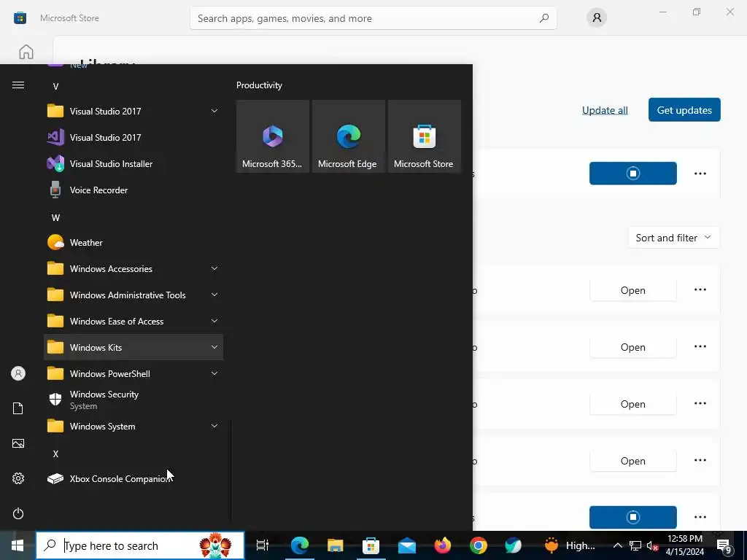The width and height of the screenshot is (747, 560).
Task: Open Voice Recorder app
Action: coord(133,190)
